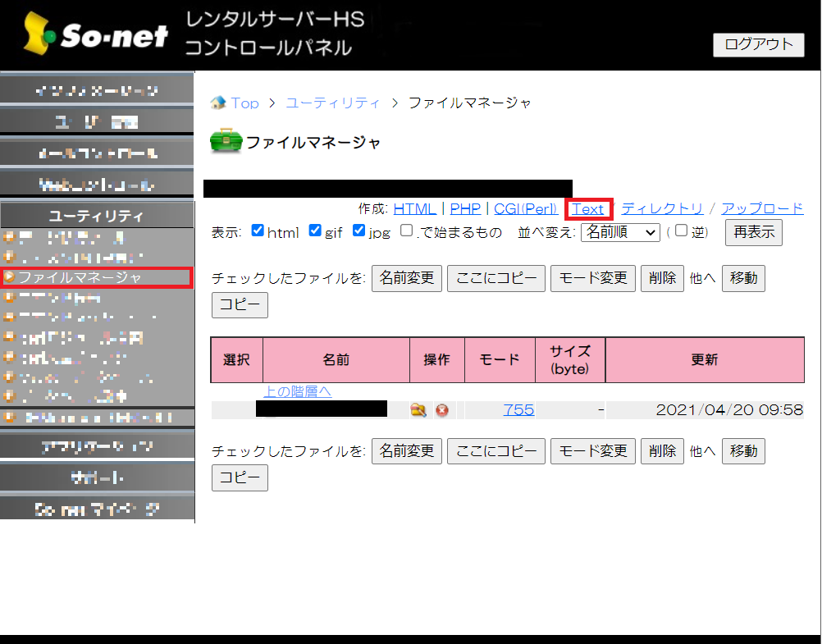Enable the 逆 reverse order checkbox
Image resolution: width=822 pixels, height=644 pixels.
tap(681, 231)
